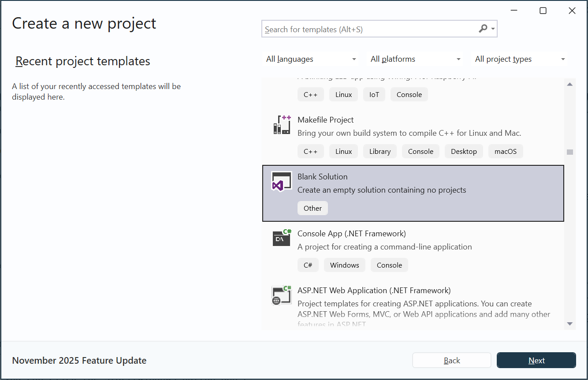
Task: Click the Other tag under Blank Solution
Action: 313,208
